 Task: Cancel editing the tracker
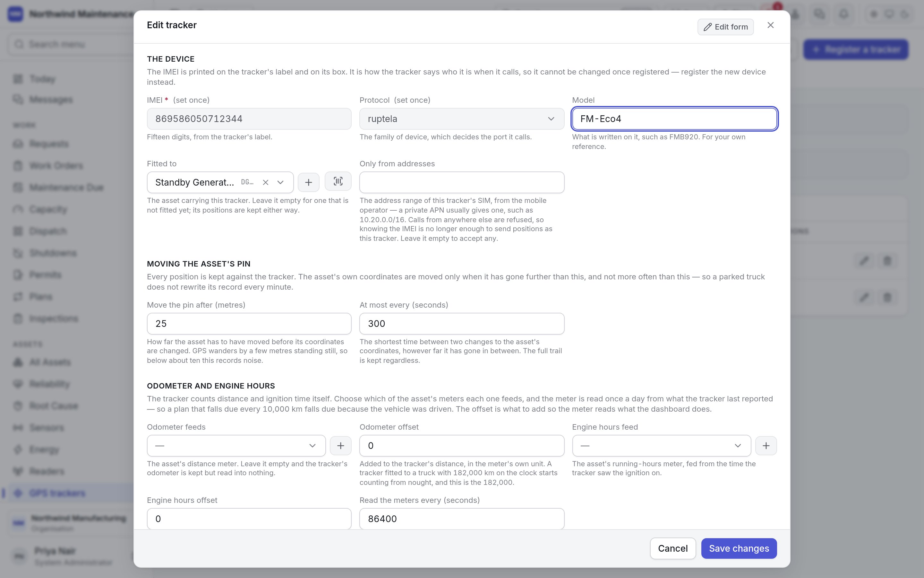pos(672,548)
